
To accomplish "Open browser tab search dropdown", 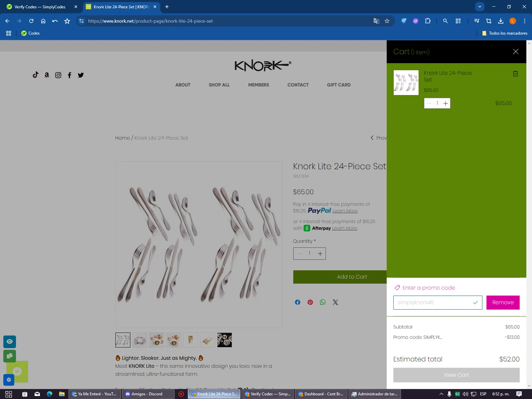I will [x=480, y=7].
